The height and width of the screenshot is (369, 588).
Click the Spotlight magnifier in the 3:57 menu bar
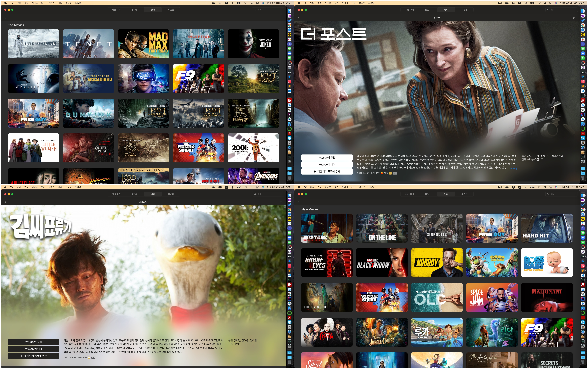545,3
